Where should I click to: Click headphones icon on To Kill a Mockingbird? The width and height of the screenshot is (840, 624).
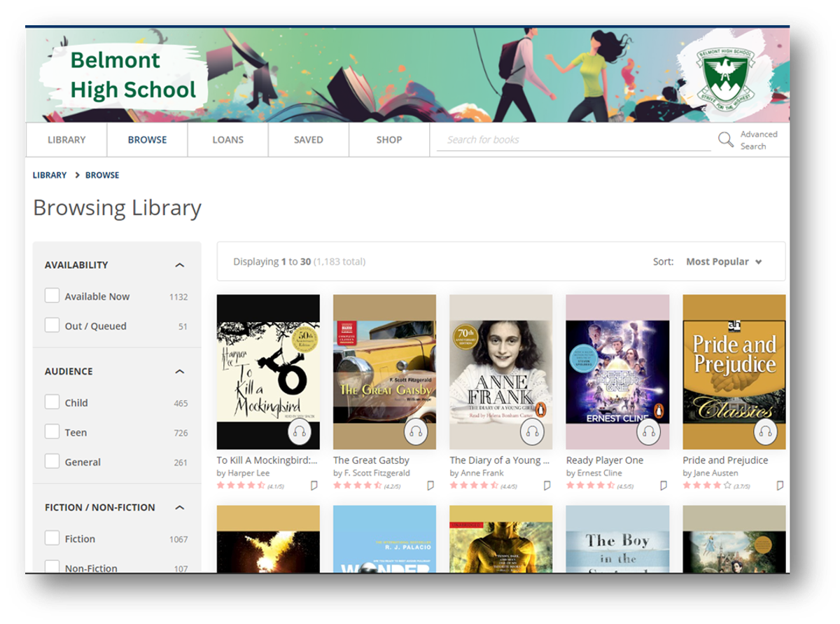300,432
